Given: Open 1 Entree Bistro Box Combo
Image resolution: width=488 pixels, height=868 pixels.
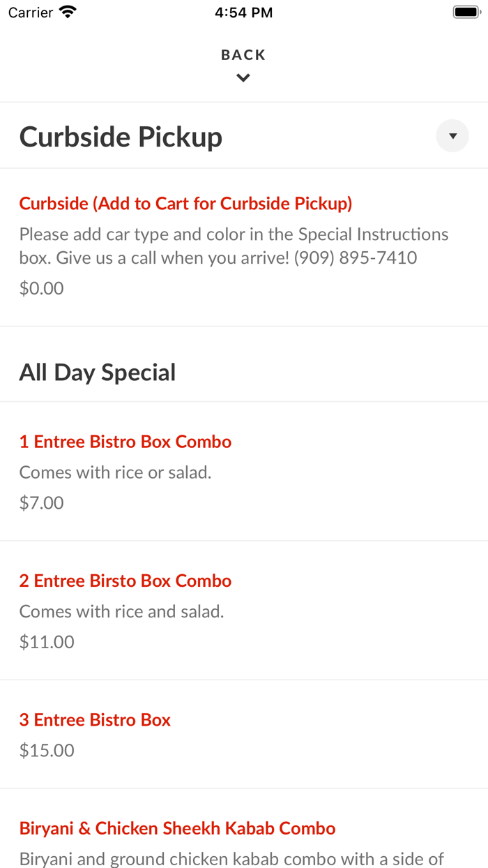Looking at the screenshot, I should (125, 441).
